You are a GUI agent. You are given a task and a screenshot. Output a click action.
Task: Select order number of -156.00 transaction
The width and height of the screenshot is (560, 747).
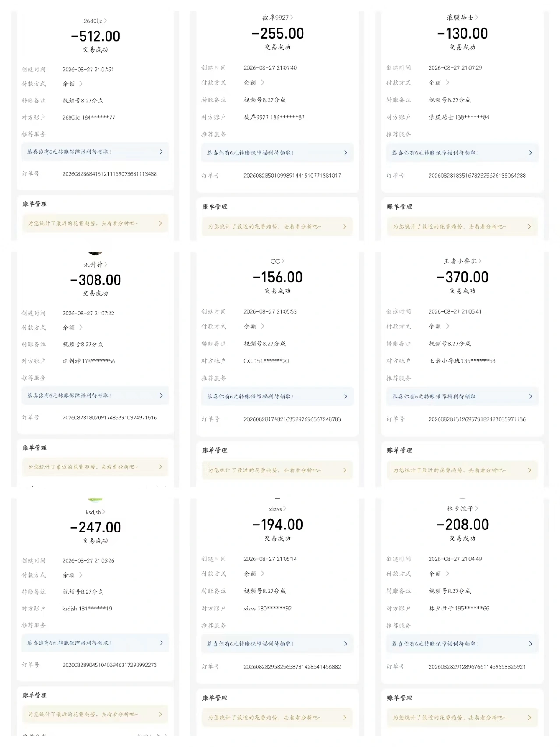pos(292,419)
